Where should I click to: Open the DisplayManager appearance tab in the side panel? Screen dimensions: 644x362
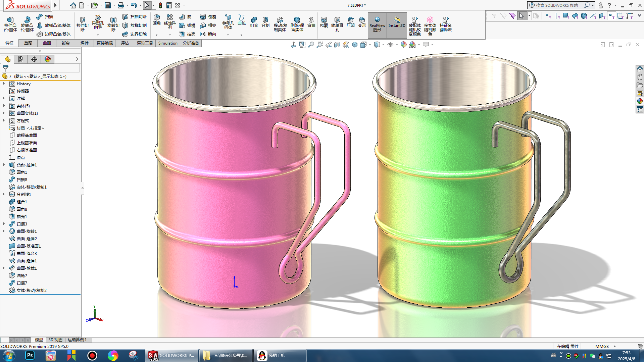click(x=48, y=59)
